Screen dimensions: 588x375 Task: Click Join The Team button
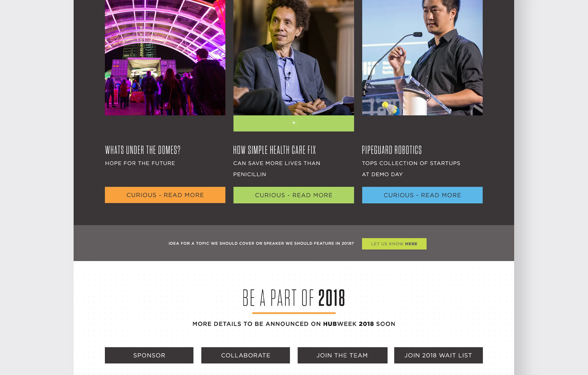342,355
